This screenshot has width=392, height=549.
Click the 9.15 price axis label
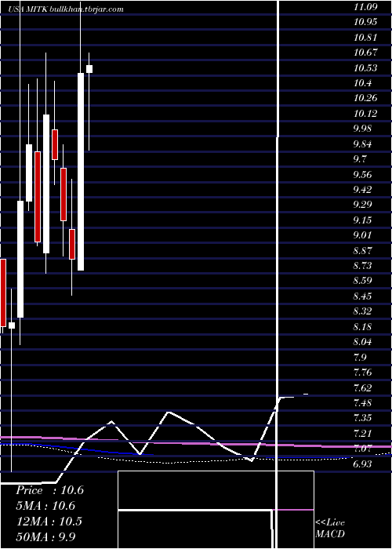point(362,220)
